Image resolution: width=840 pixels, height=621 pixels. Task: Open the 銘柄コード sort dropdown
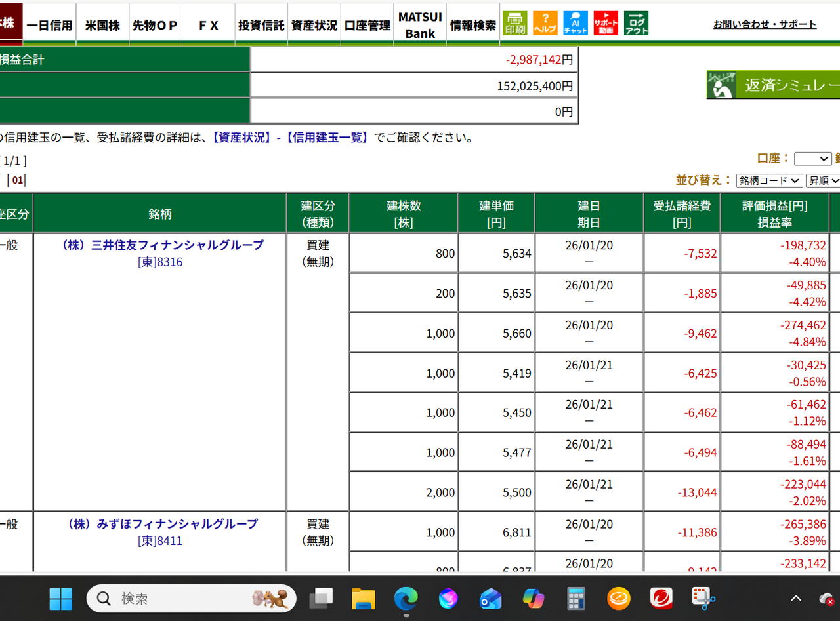click(769, 180)
